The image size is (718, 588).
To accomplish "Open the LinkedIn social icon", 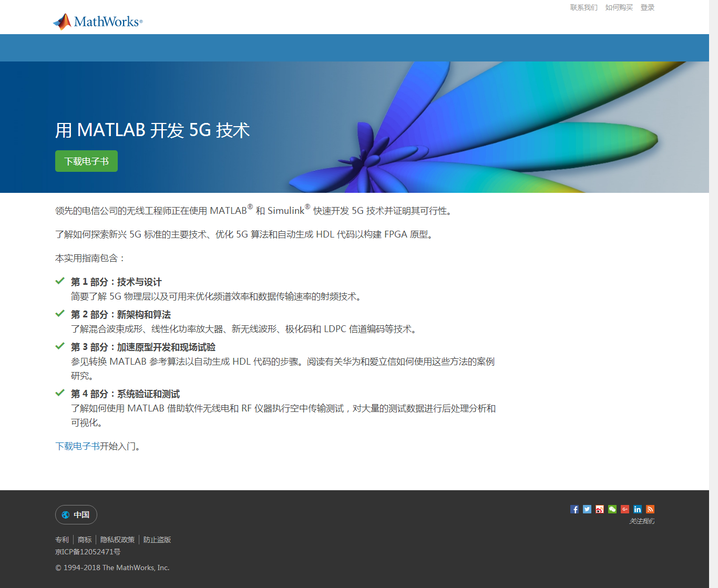I will coord(638,509).
